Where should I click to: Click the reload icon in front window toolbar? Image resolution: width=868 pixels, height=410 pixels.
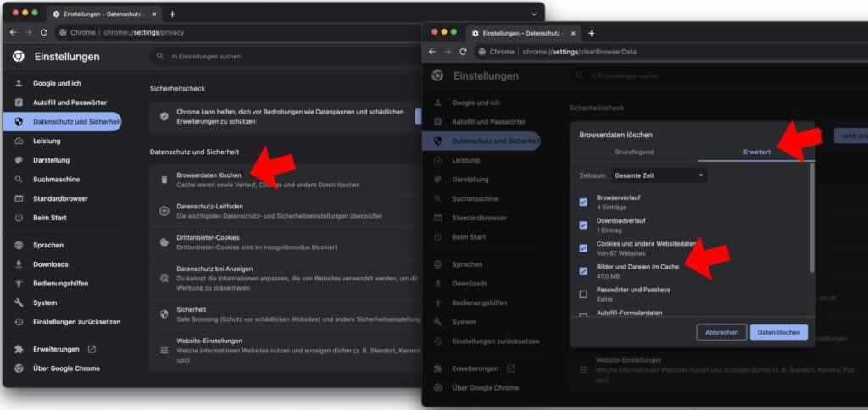coord(463,52)
